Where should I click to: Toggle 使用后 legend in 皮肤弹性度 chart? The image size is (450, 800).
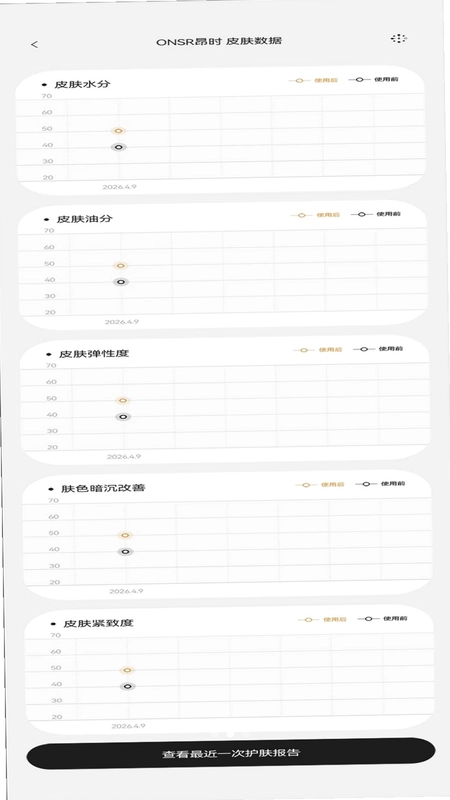(x=317, y=350)
